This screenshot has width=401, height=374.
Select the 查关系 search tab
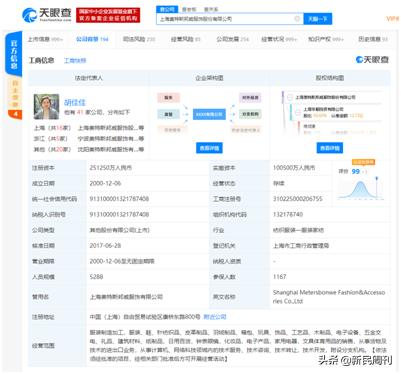(x=211, y=10)
